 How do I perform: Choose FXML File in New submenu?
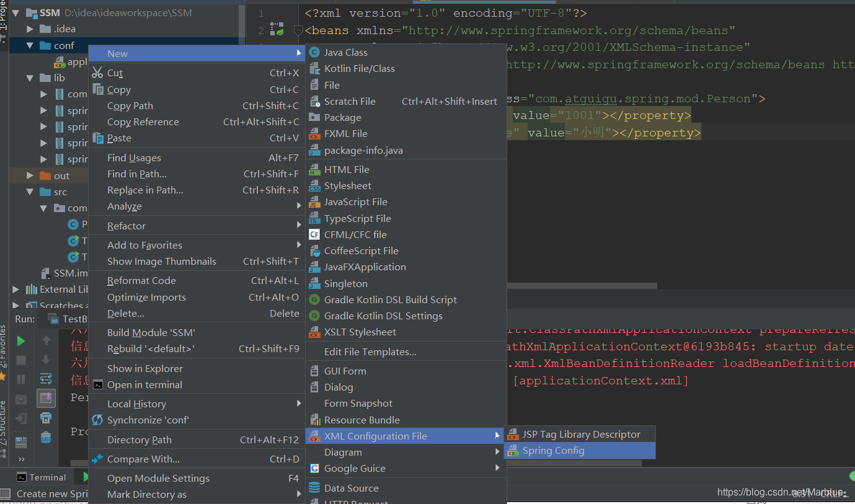pos(406,133)
